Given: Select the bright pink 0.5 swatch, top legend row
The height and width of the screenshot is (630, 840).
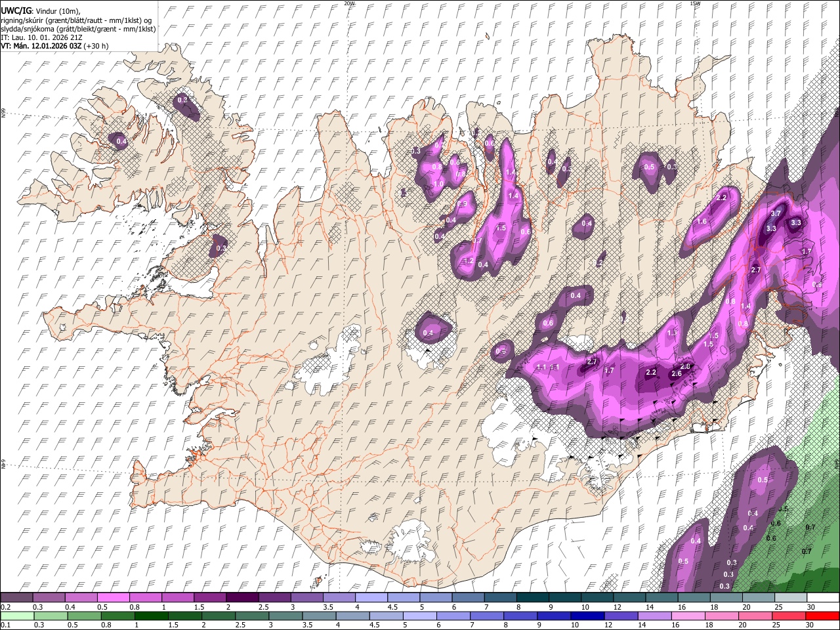Looking at the screenshot, I should point(113,598).
